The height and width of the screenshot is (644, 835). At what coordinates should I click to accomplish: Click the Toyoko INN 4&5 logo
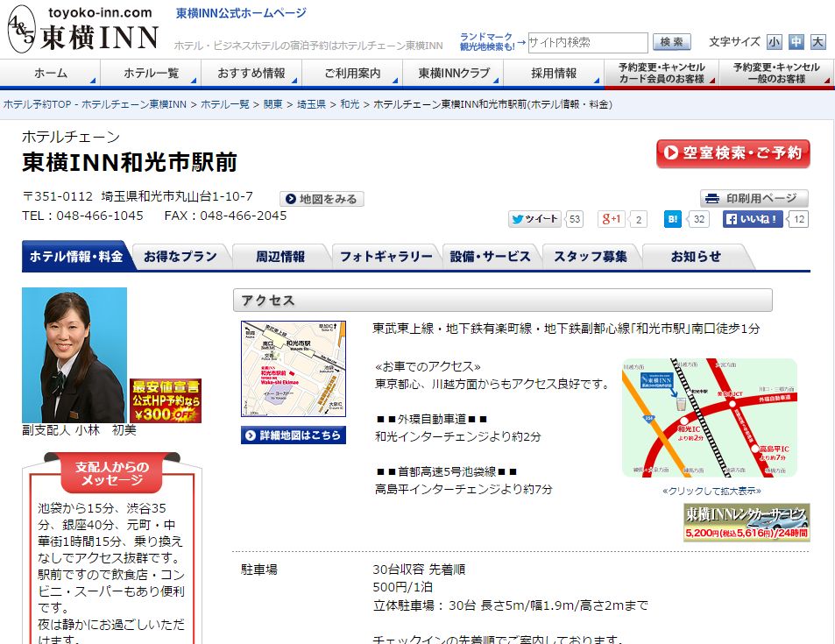pos(83,29)
